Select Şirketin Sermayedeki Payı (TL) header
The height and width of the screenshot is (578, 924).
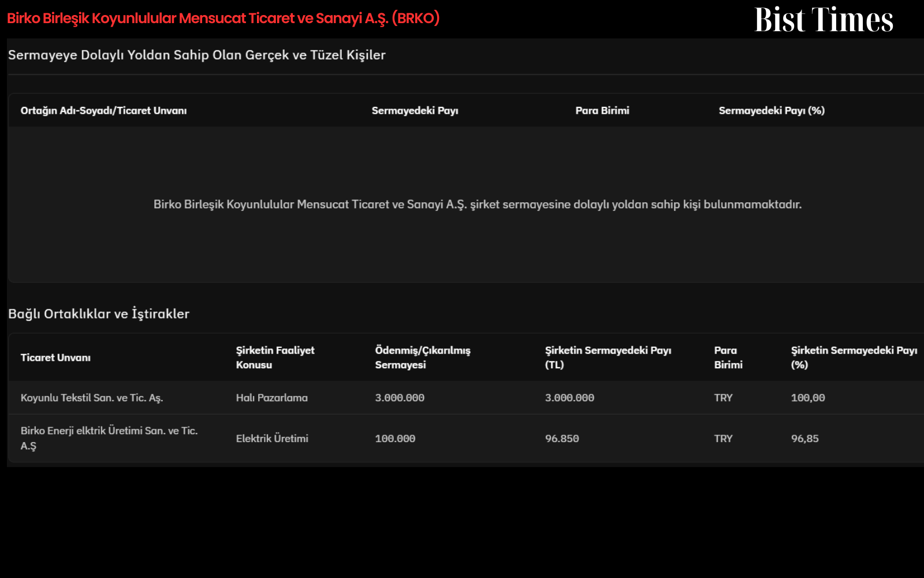(608, 357)
